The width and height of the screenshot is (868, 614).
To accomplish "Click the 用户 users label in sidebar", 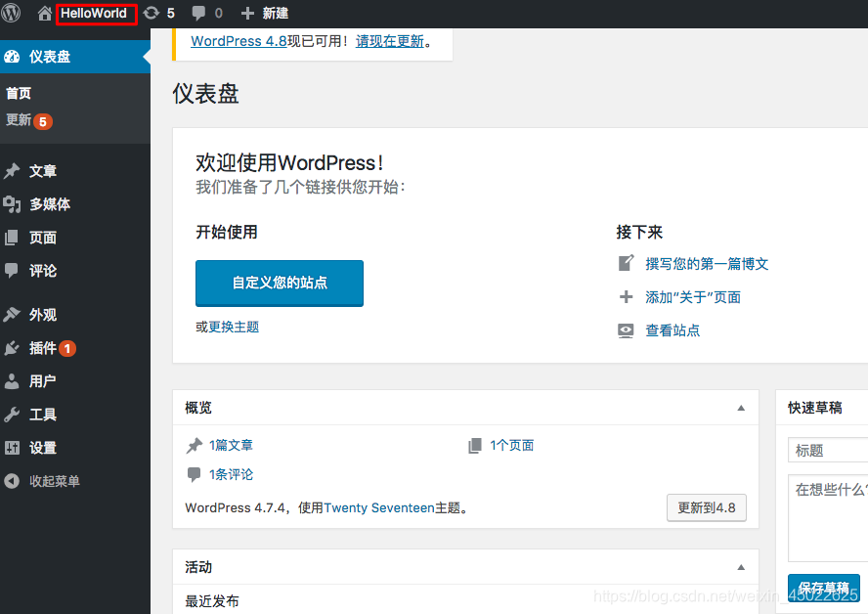I will (x=43, y=381).
